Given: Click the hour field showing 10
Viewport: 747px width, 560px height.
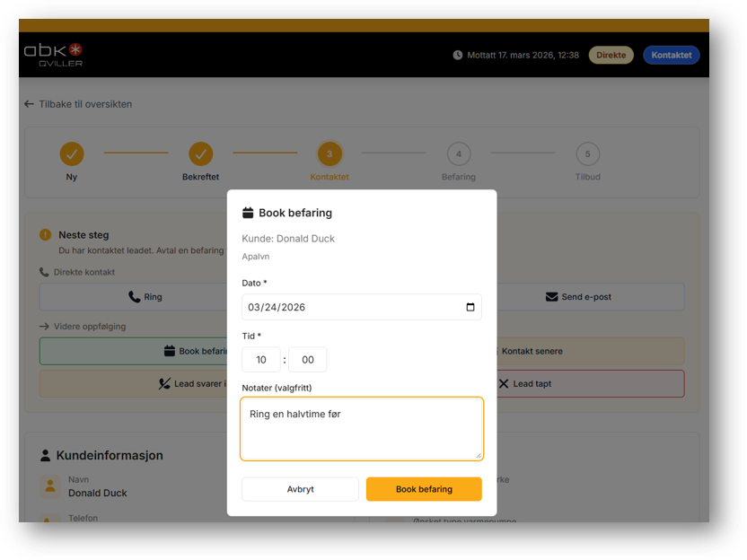Looking at the screenshot, I should (261, 360).
